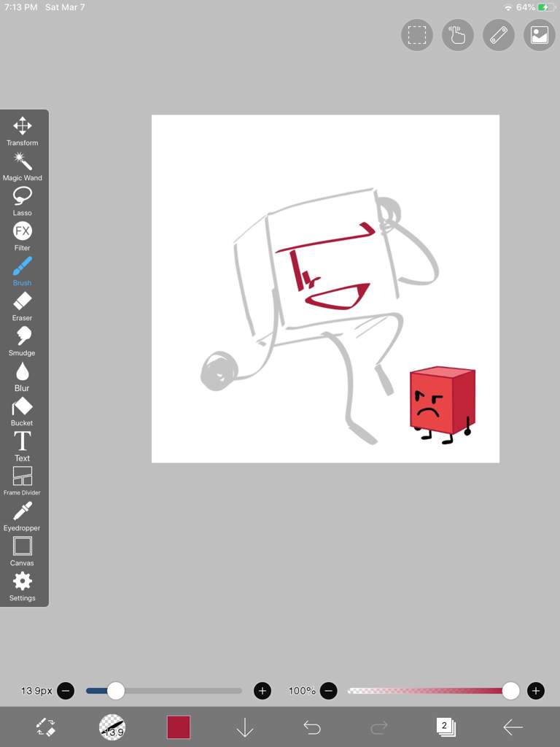The image size is (560, 747).
Task: Click the brush thickness slider handle
Action: [116, 690]
